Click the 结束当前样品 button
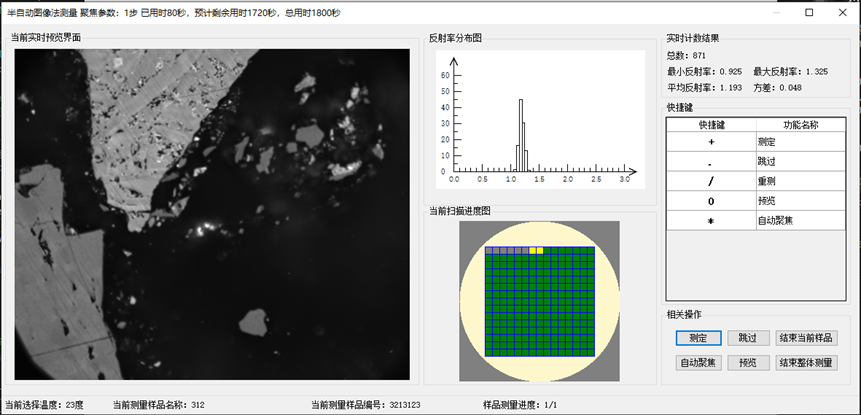This screenshot has height=415, width=861. tap(806, 338)
